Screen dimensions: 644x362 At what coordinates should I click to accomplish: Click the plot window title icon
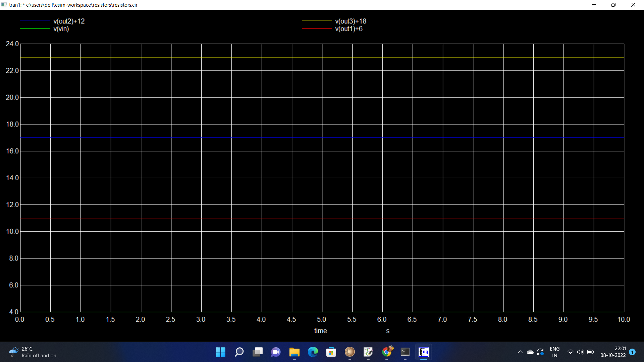pos(4,5)
